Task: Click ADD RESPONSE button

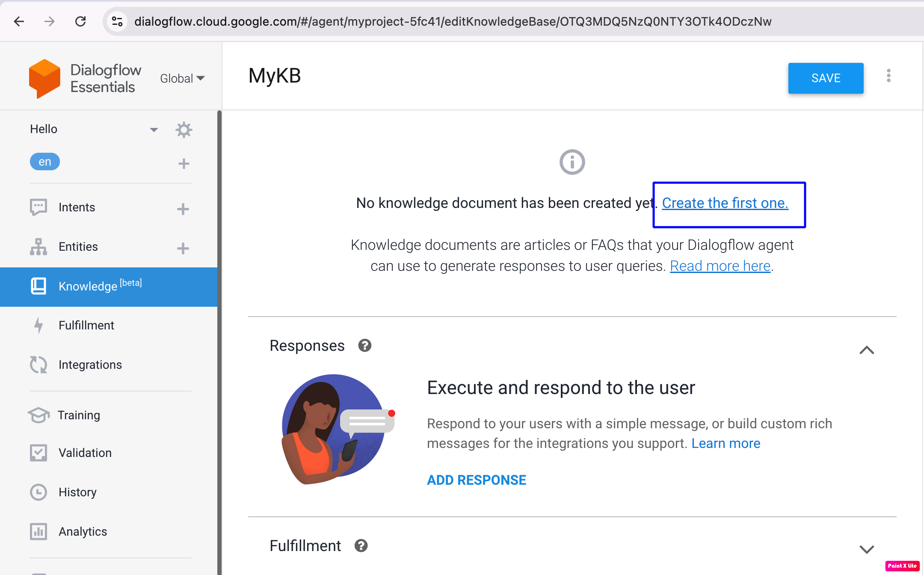Action: [x=477, y=480]
